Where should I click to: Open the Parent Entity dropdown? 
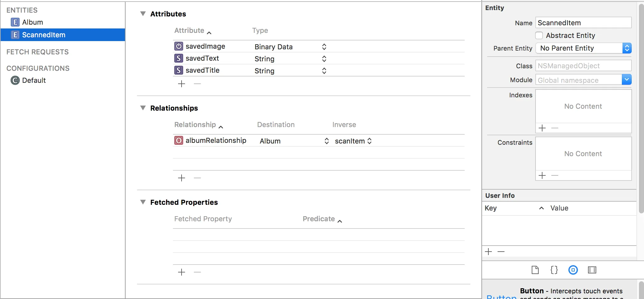(x=583, y=48)
